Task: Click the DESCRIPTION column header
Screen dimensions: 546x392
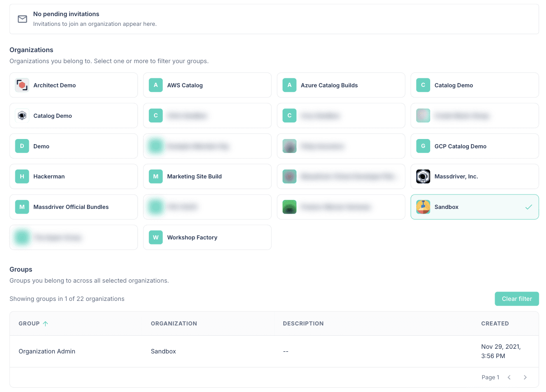Action: (x=303, y=323)
